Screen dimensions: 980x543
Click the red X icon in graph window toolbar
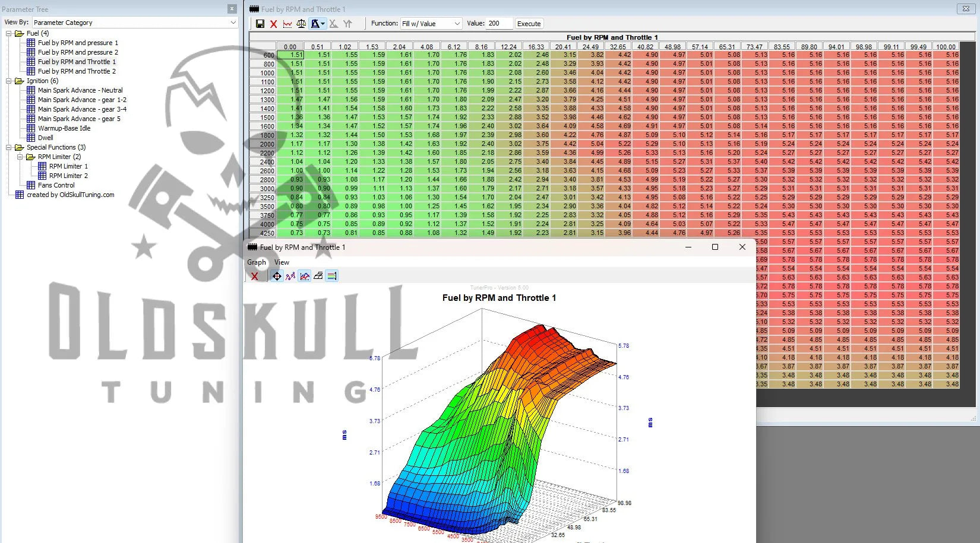point(255,276)
